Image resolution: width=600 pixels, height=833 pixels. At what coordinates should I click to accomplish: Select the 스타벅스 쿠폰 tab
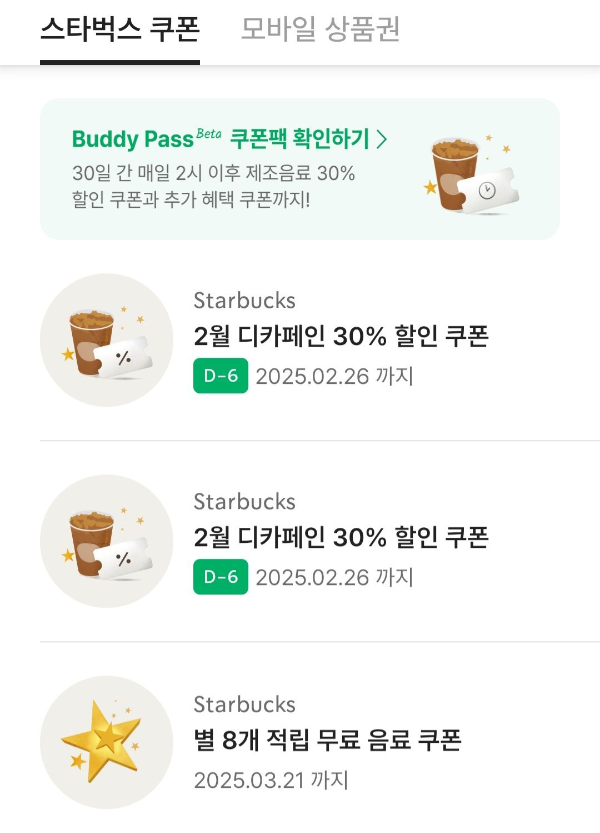120,32
